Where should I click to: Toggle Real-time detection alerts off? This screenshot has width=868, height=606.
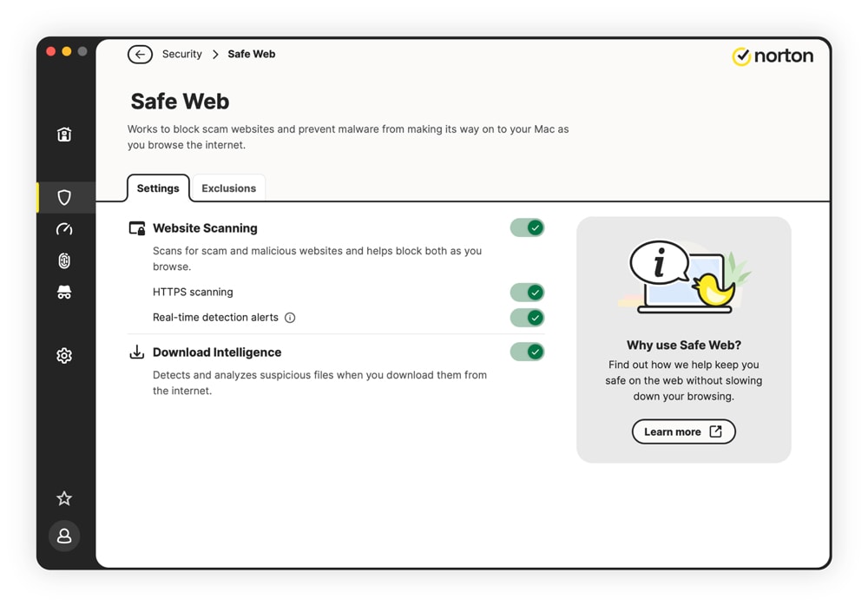coord(527,318)
